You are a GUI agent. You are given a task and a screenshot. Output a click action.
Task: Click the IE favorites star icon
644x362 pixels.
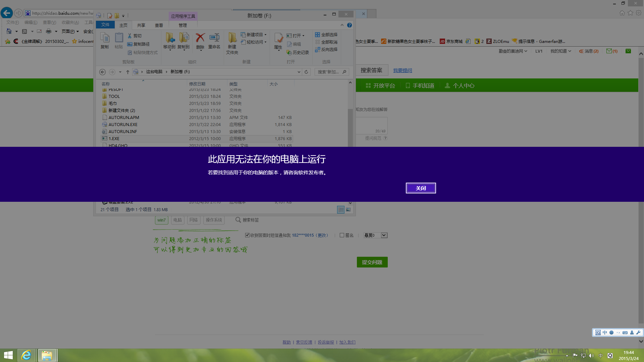tap(631, 13)
